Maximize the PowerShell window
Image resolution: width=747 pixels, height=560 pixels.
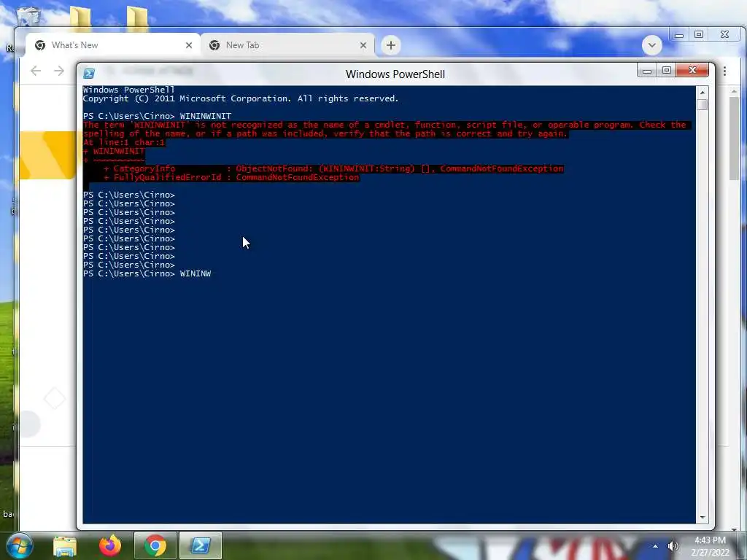667,71
